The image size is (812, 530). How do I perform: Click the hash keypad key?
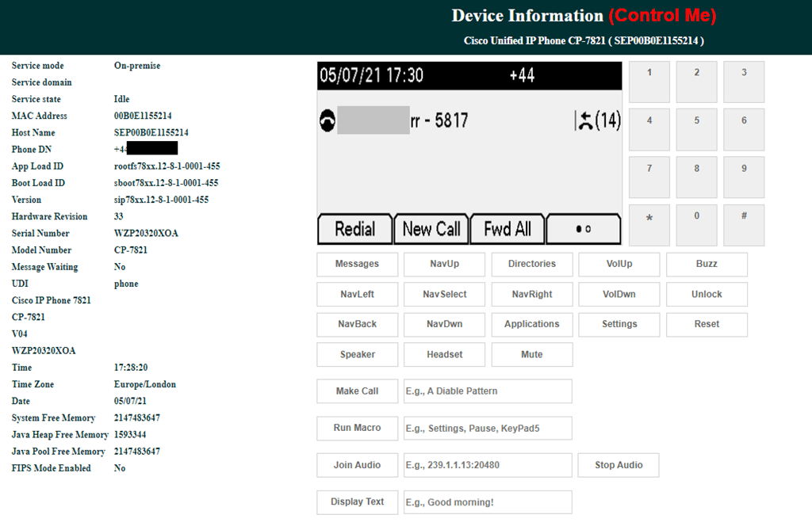(744, 225)
